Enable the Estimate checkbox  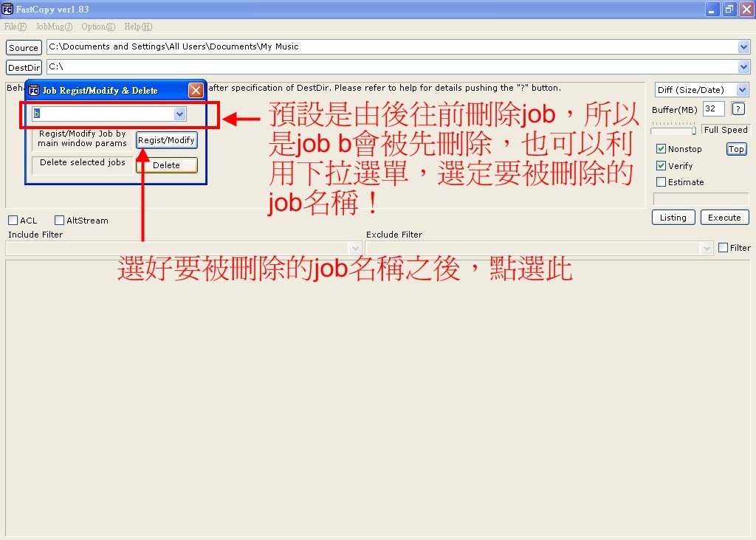click(661, 182)
